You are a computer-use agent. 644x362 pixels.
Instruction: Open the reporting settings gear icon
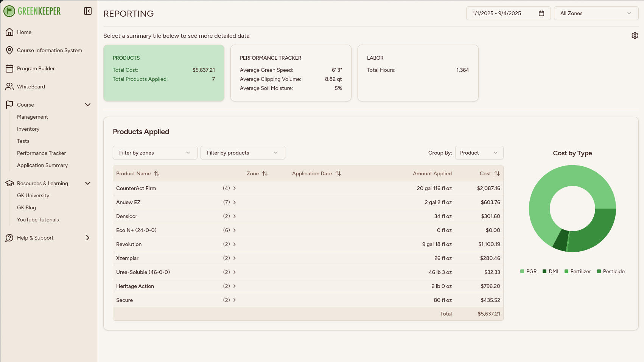pyautogui.click(x=635, y=36)
